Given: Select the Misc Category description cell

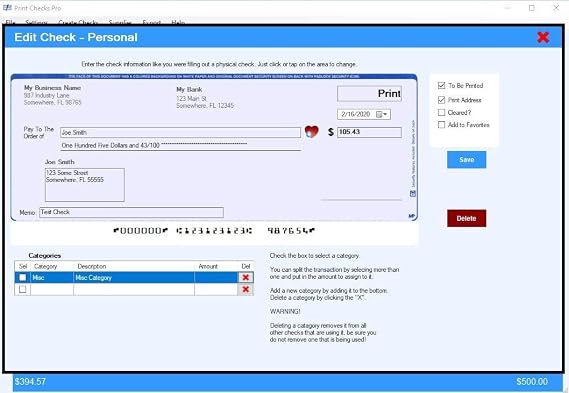Looking at the screenshot, I should click(x=134, y=278).
